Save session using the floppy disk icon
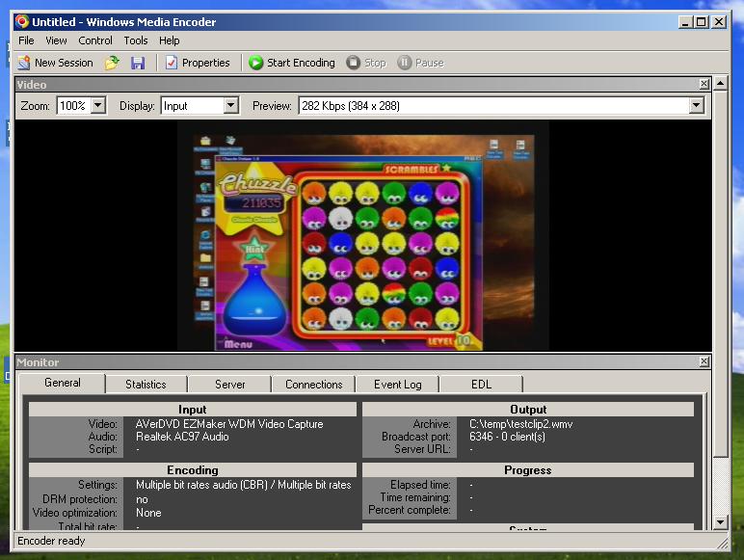744x560 pixels. [138, 63]
